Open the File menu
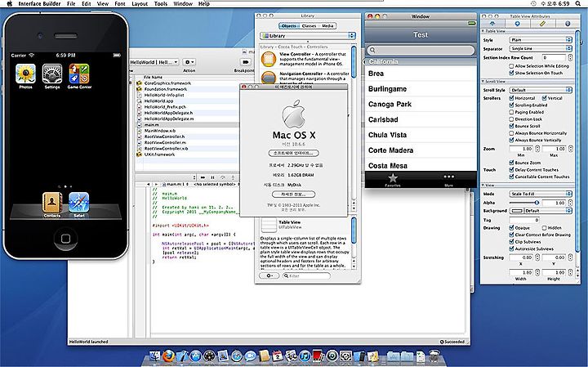Image resolution: width=588 pixels, height=367 pixels. pos(71,3)
